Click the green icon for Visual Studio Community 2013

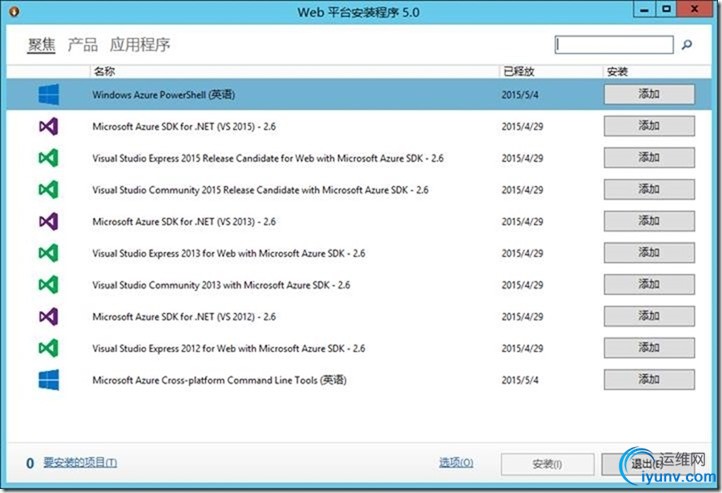[x=48, y=285]
